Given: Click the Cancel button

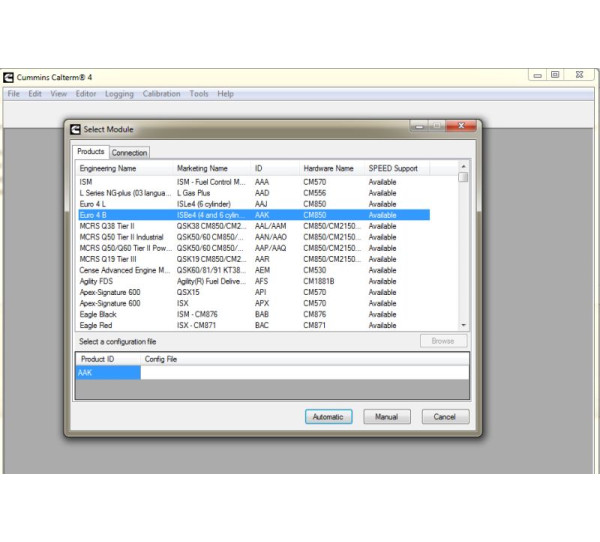Looking at the screenshot, I should point(445,417).
